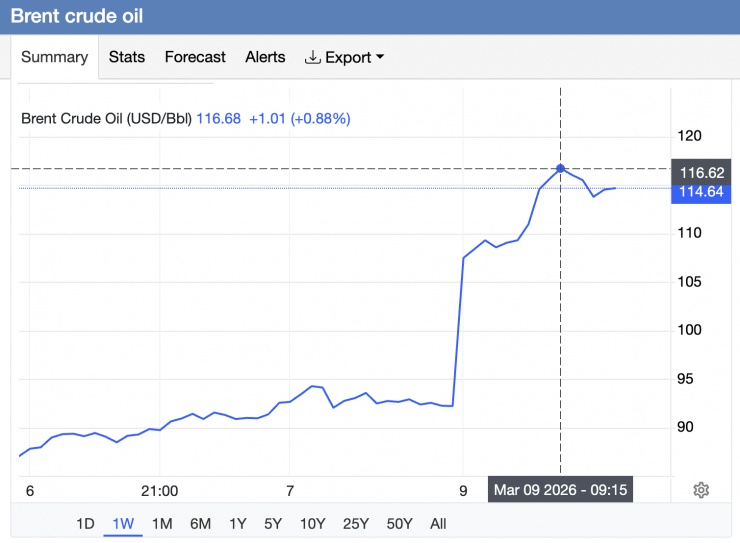Click the 114.64 current price tag
The image size is (740, 543).
coord(701,192)
